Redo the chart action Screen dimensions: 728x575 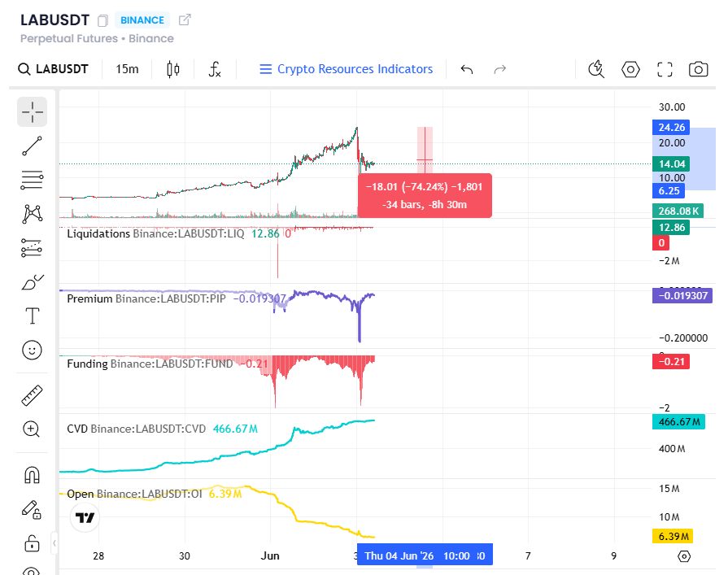500,69
